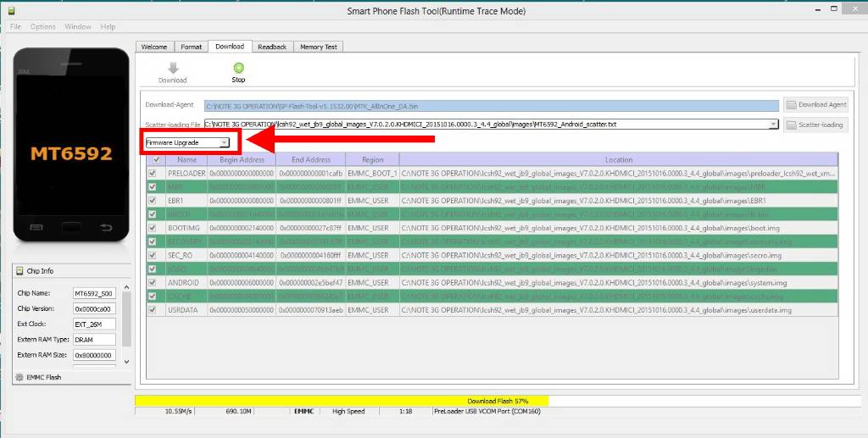Open the Memory Test tab
This screenshot has width=868, height=438.
pyautogui.click(x=318, y=47)
